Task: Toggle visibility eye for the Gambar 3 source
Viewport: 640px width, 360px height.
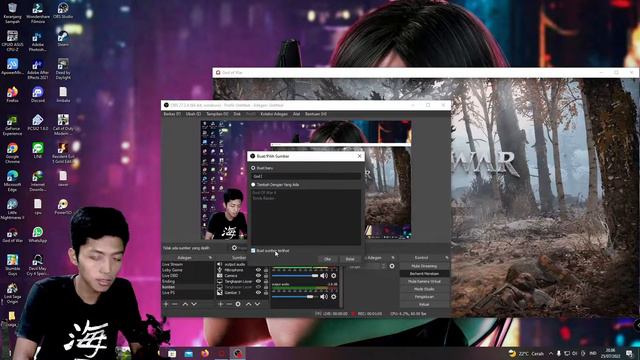Action: coord(258,293)
